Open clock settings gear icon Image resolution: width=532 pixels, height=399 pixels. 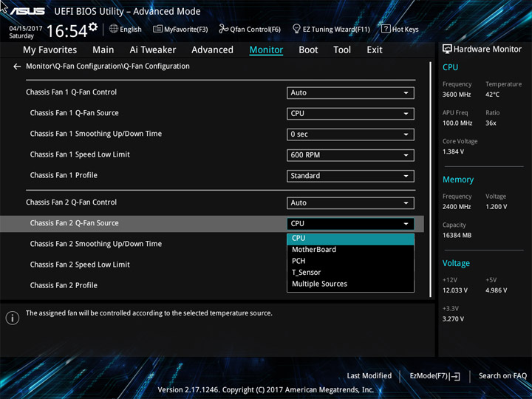click(x=93, y=27)
